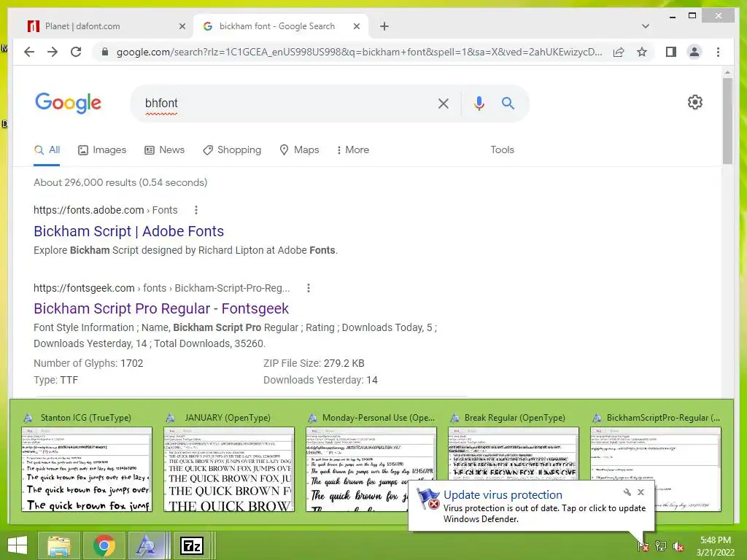The width and height of the screenshot is (747, 560).
Task: Bookmark this page with the star icon
Action: point(642,52)
